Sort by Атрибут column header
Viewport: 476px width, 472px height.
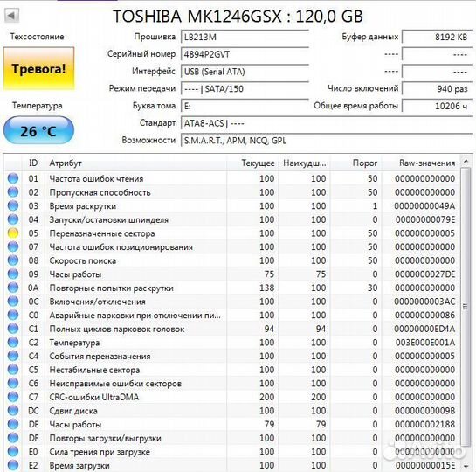coord(135,163)
